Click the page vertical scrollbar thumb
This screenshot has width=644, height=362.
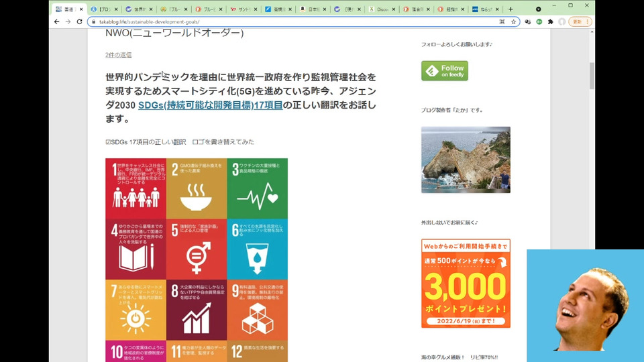(592, 75)
